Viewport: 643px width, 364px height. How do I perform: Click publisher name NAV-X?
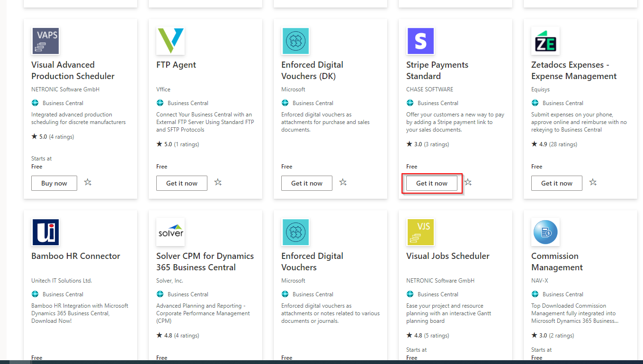click(x=540, y=281)
